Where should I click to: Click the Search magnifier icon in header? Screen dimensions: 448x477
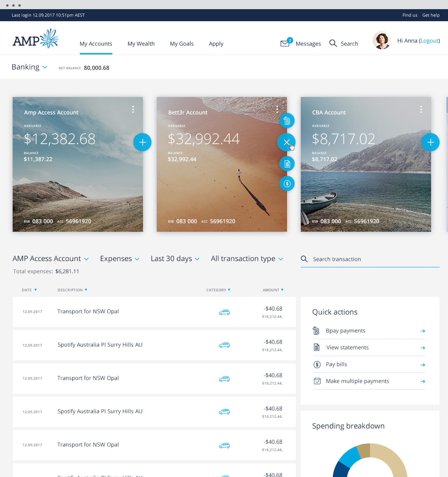333,43
